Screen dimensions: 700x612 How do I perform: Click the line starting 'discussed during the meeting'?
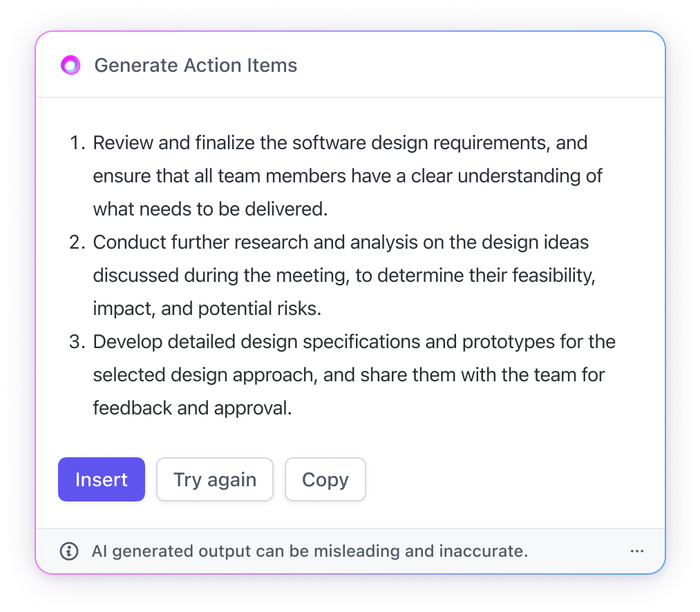pyautogui.click(x=344, y=276)
